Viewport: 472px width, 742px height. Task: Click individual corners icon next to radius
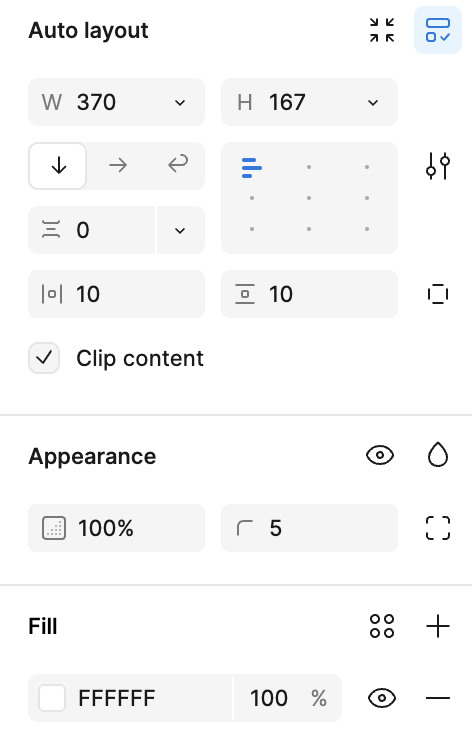click(438, 528)
